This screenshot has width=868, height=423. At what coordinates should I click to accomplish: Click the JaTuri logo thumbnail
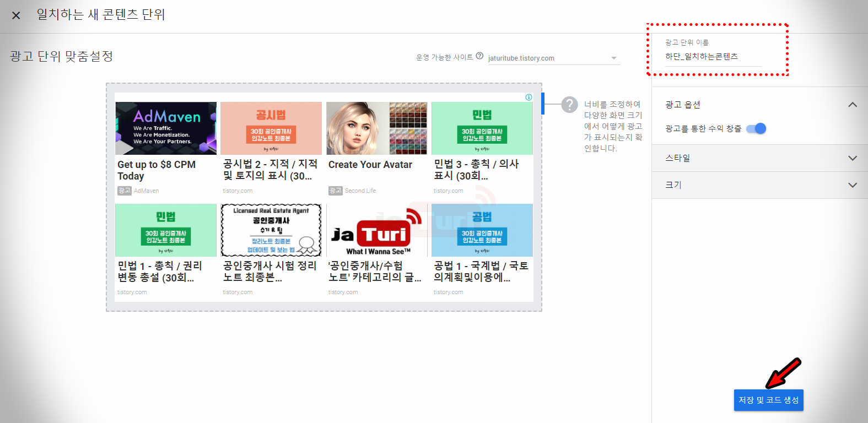tap(377, 230)
